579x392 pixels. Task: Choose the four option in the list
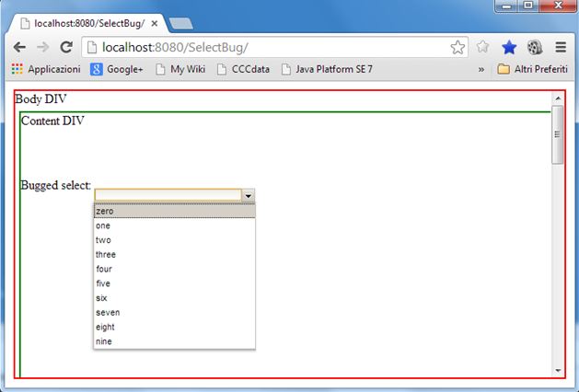(x=174, y=269)
